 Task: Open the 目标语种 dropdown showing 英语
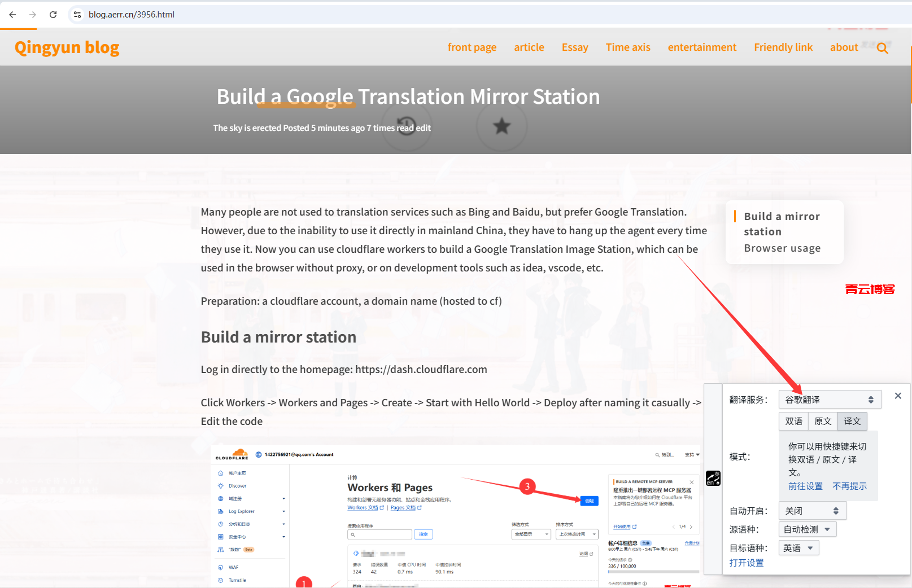coord(798,548)
